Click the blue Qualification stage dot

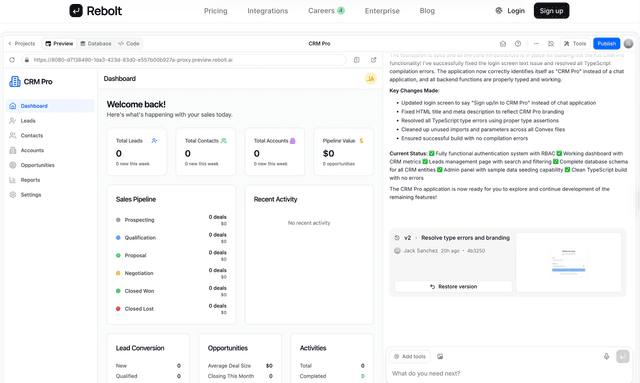[118, 238]
